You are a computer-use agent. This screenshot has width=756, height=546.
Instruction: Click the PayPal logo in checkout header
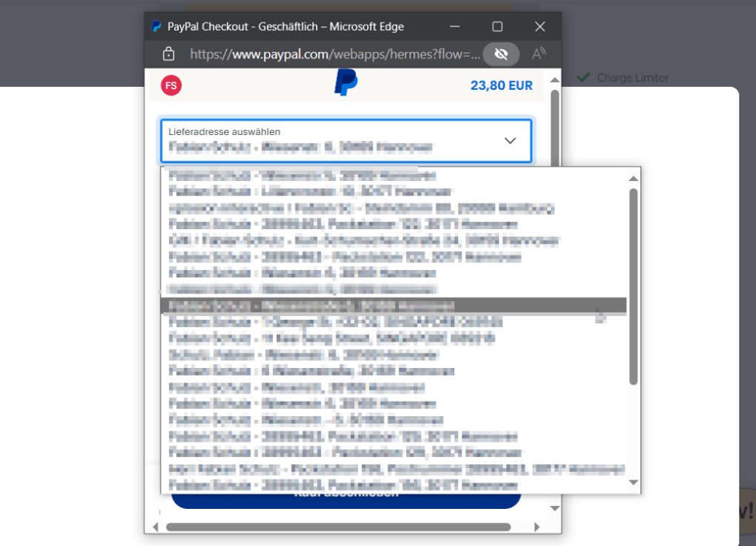(x=346, y=82)
